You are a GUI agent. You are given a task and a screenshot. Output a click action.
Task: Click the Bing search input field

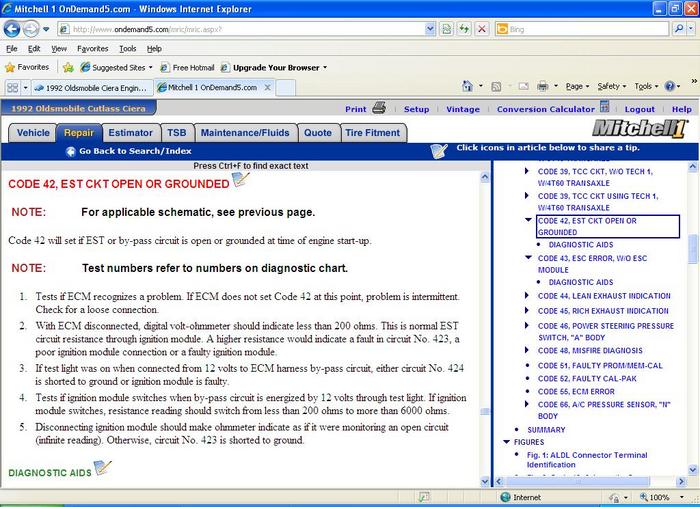click(x=588, y=29)
